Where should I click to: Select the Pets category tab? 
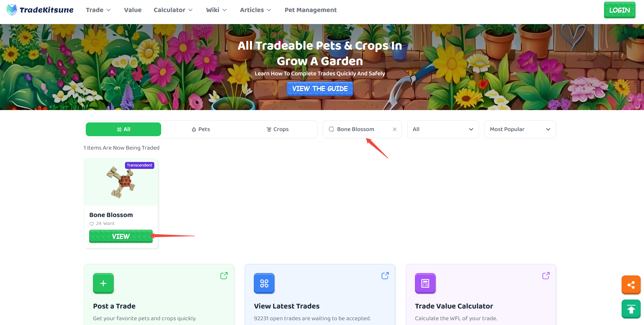pyautogui.click(x=201, y=129)
